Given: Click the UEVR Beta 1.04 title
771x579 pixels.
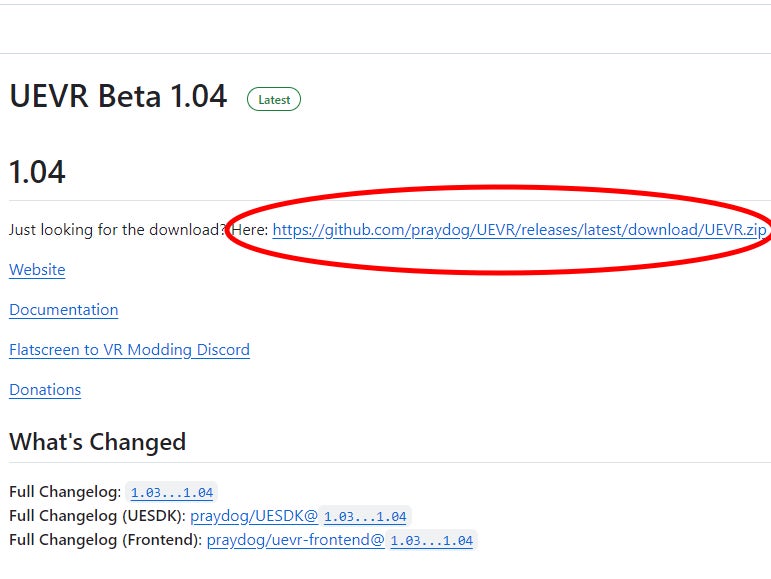Looking at the screenshot, I should tap(119, 96).
